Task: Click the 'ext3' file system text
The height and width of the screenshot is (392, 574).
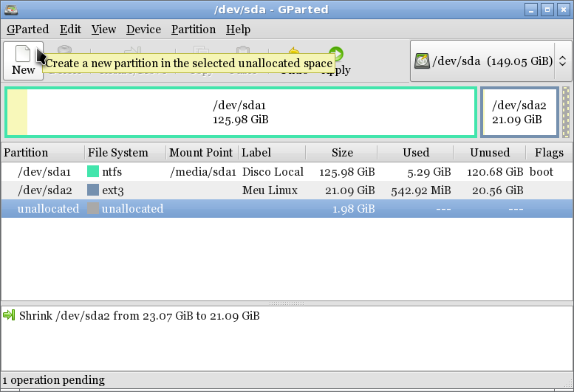Action: (x=113, y=190)
